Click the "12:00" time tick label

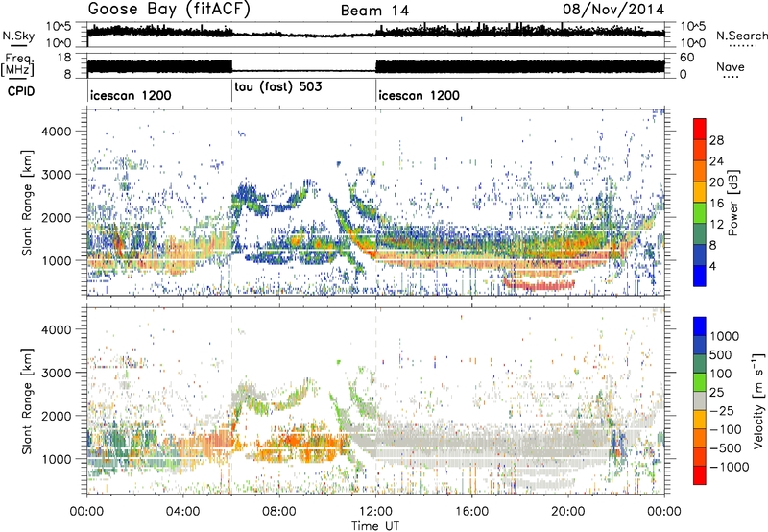click(x=375, y=512)
